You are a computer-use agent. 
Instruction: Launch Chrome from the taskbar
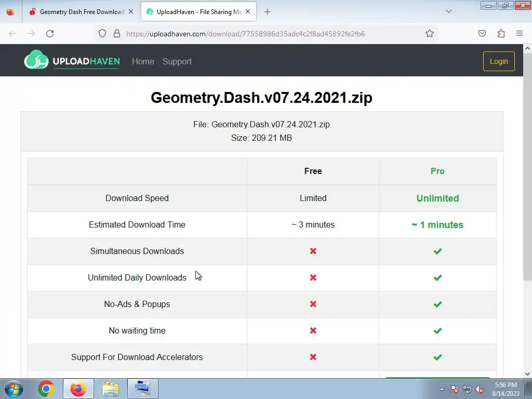(46, 389)
